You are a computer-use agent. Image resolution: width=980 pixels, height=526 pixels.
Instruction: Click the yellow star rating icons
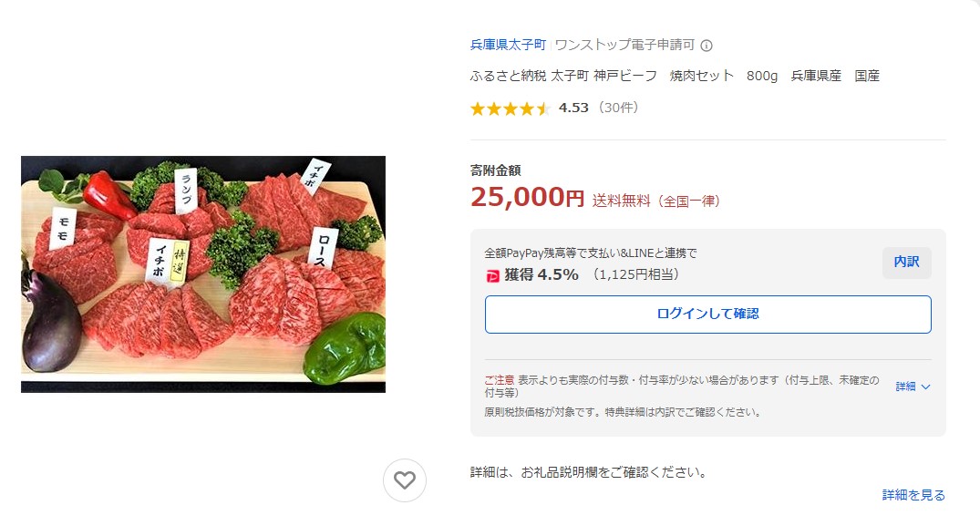pos(510,108)
